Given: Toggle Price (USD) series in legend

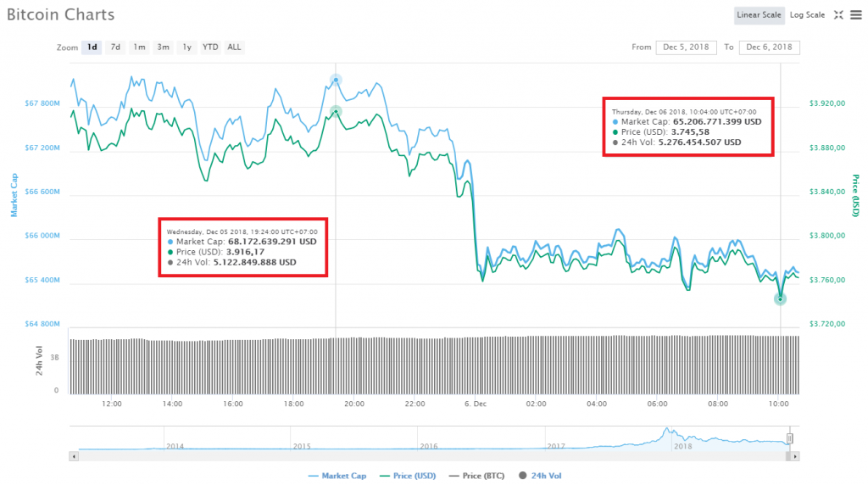Looking at the screenshot, I should coord(408,476).
